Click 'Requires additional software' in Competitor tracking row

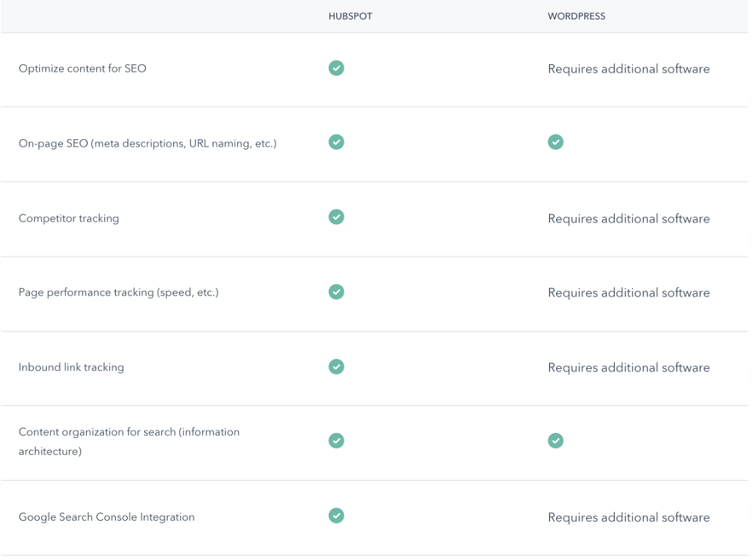[x=628, y=218]
